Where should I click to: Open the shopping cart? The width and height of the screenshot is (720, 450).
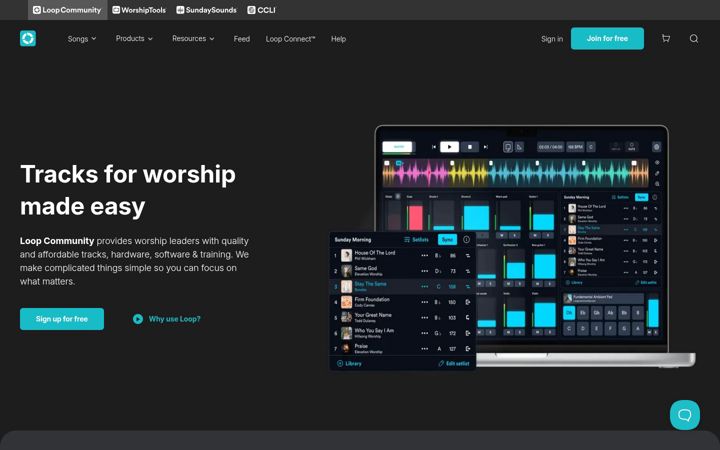[666, 39]
